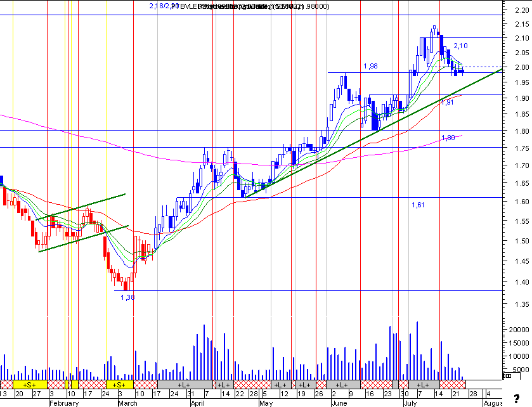This screenshot has width=532, height=407.
Task: Click date 22 on the time axis
Action: click(239, 394)
